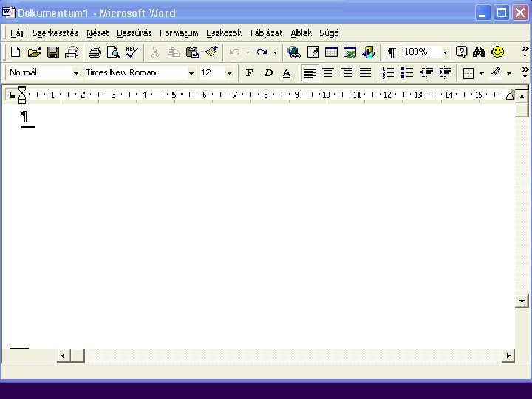Click horizontal scrollbar right arrow

click(508, 355)
